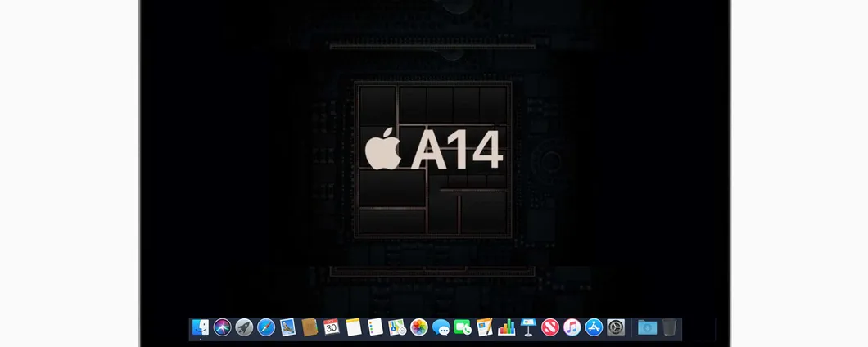
Task: Open Keynote podium icon
Action: pos(528,327)
